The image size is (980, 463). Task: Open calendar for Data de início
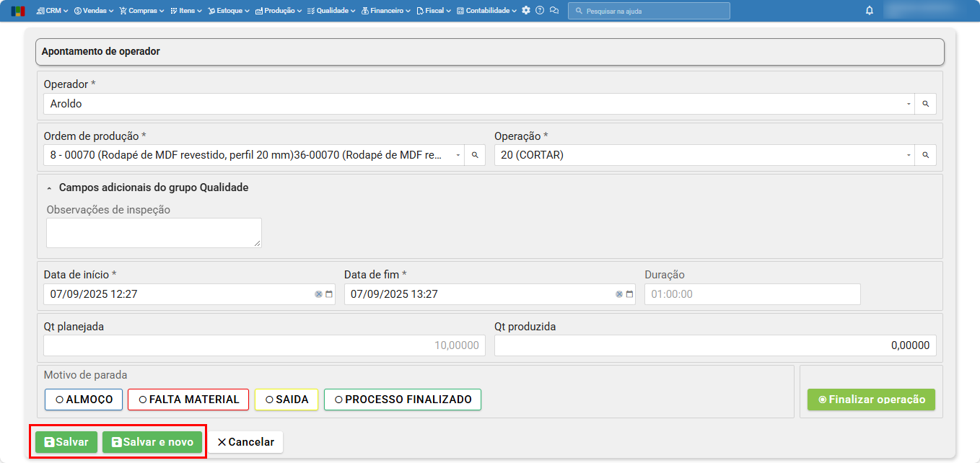tap(329, 294)
